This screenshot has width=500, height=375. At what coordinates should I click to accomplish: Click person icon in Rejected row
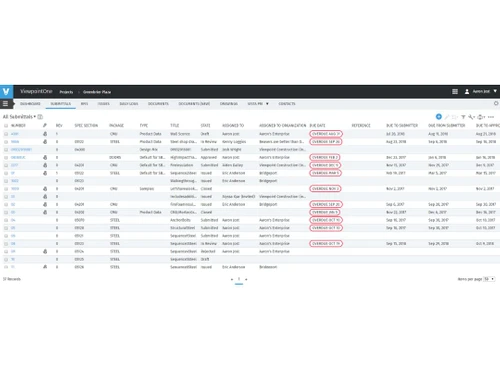click(x=45, y=251)
